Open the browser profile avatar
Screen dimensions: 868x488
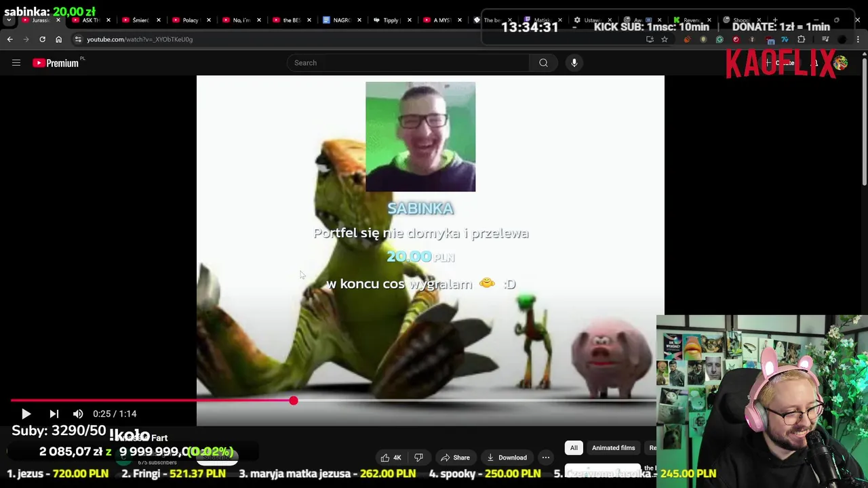[842, 39]
